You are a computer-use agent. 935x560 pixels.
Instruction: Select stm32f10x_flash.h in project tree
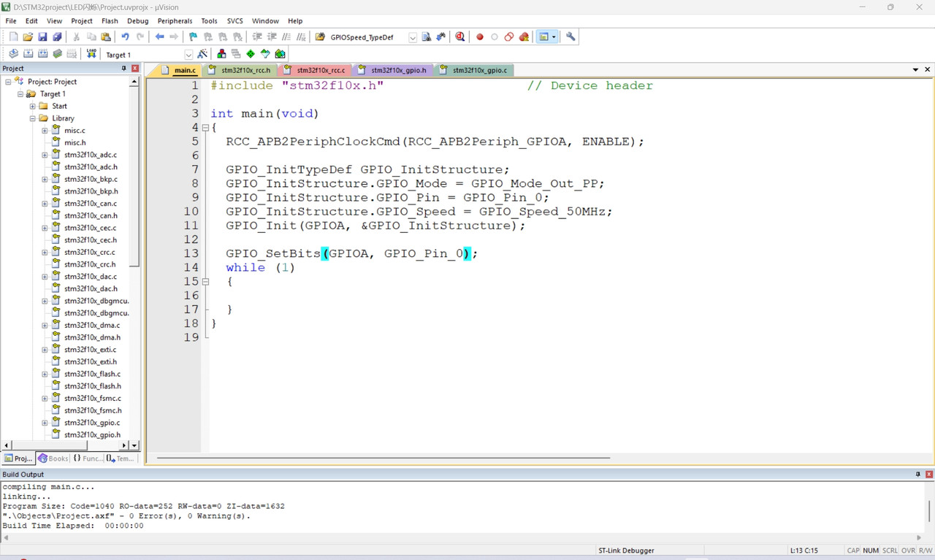click(x=92, y=386)
